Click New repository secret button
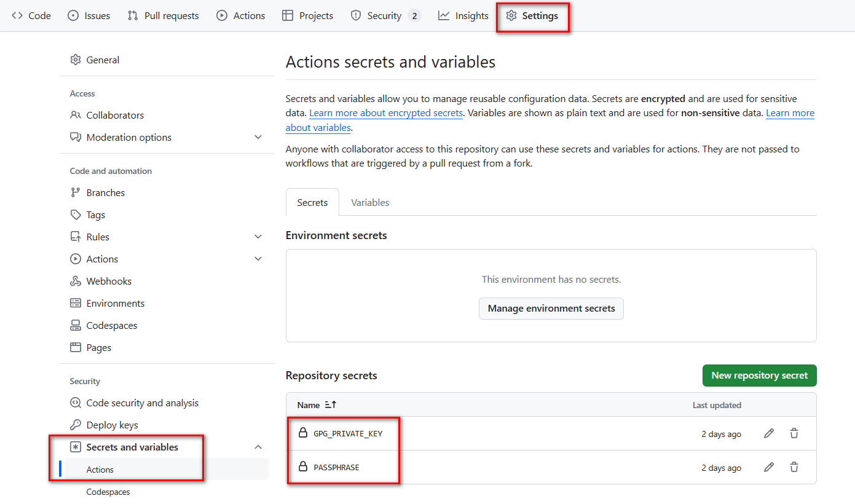This screenshot has height=504, width=855. tap(759, 376)
